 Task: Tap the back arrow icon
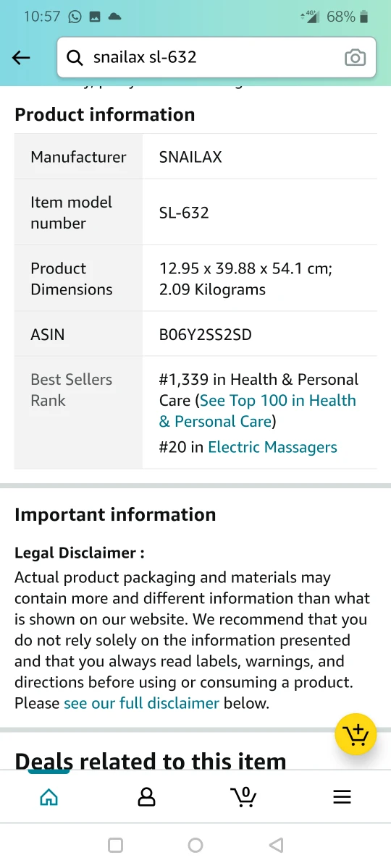[22, 58]
